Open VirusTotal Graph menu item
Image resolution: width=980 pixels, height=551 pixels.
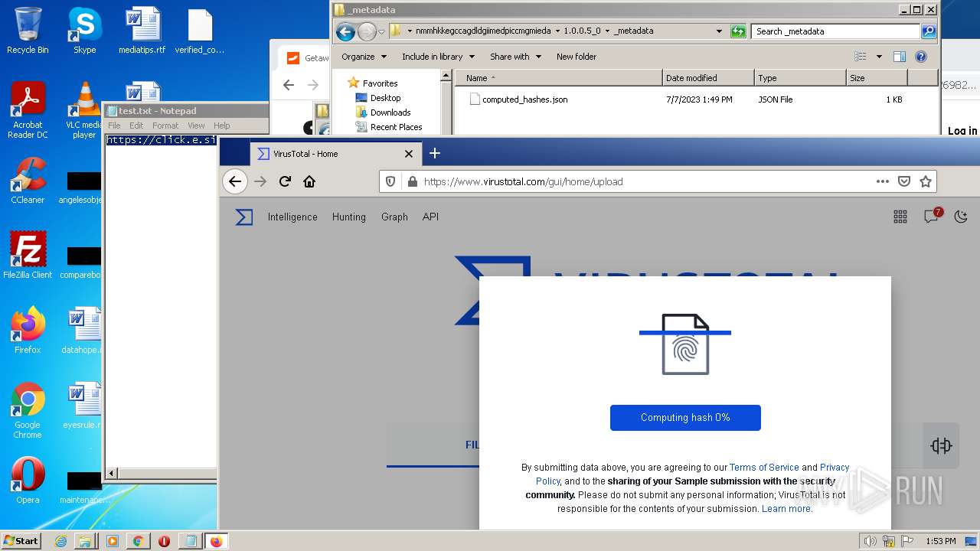pos(394,217)
